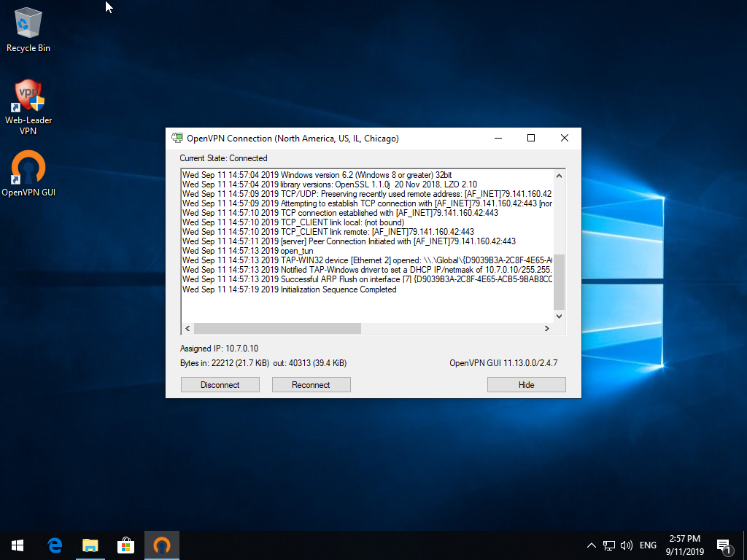This screenshot has width=747, height=560.
Task: Click the 'Bytes in: 22212' statistics text
Action: point(263,363)
